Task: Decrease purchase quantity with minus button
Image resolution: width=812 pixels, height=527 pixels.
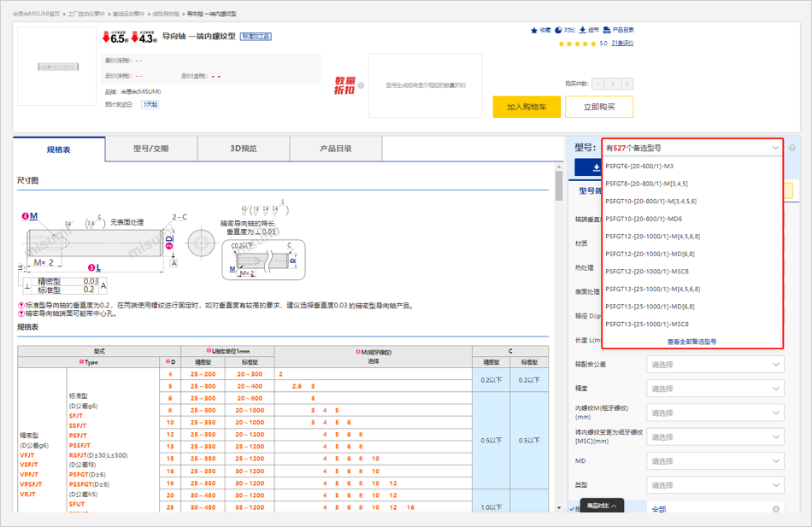Action: coord(597,84)
